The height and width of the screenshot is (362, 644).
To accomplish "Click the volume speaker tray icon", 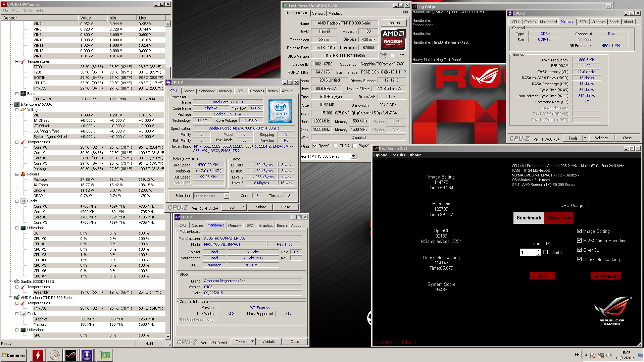I will pyautogui.click(x=609, y=355).
